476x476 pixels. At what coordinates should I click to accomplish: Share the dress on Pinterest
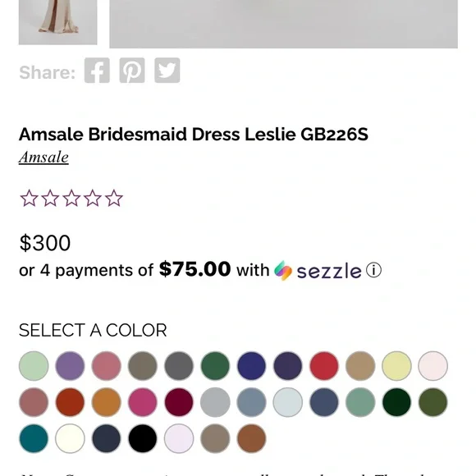coord(132,71)
